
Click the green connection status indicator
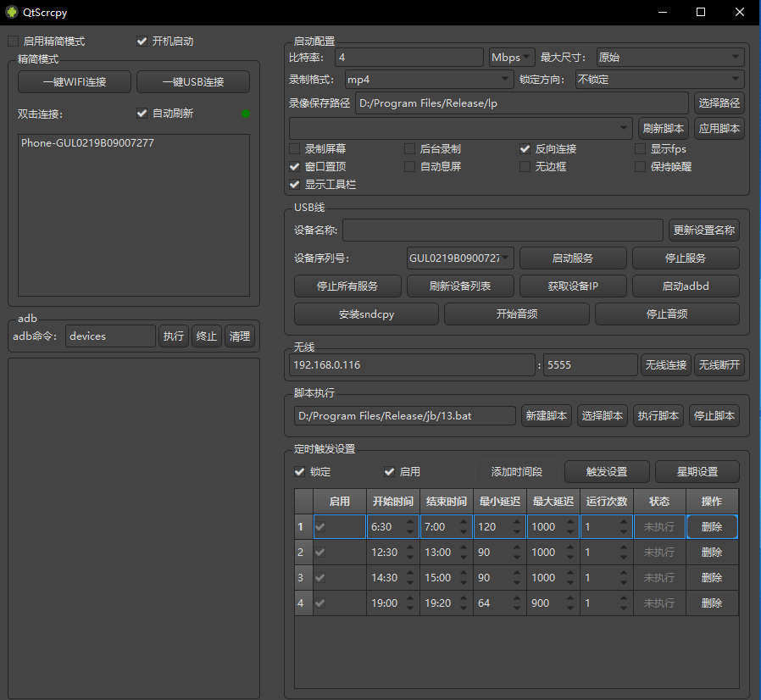(x=246, y=114)
